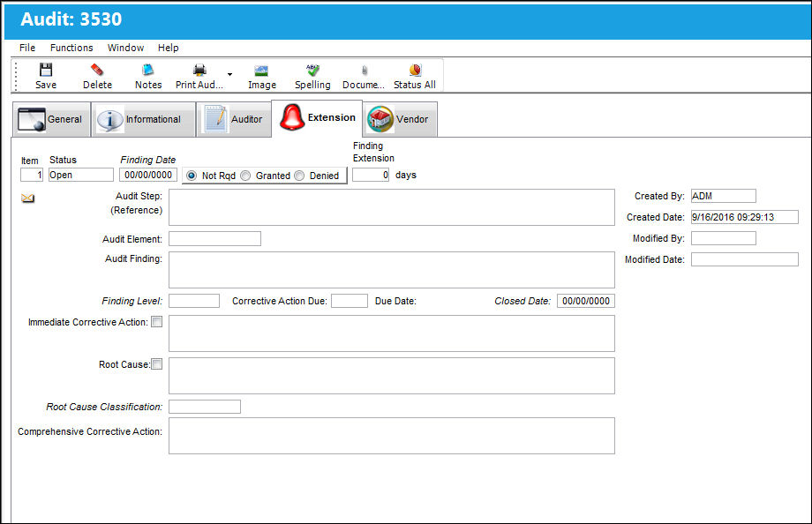Click the Comprehensive Corrective Action text area
The height and width of the screenshot is (524, 812).
pos(392,436)
